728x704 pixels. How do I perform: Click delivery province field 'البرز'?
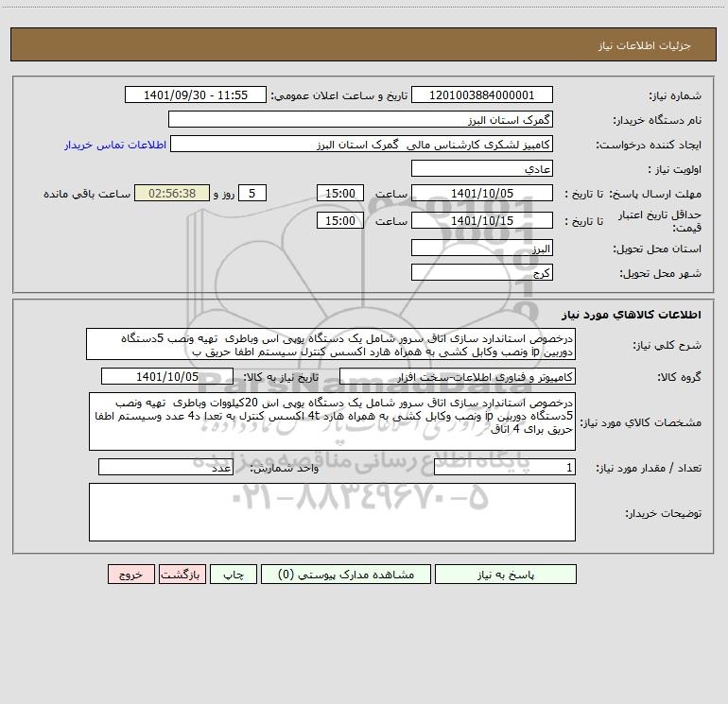(x=482, y=248)
